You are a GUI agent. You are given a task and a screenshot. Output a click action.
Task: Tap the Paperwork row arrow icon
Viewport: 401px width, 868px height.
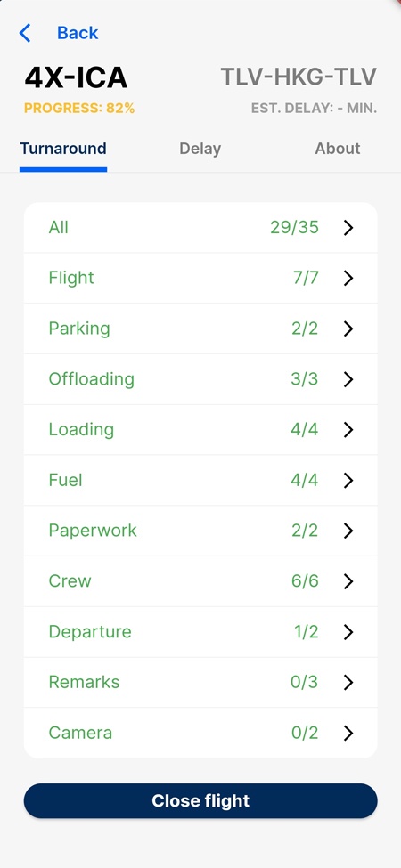[x=348, y=531]
